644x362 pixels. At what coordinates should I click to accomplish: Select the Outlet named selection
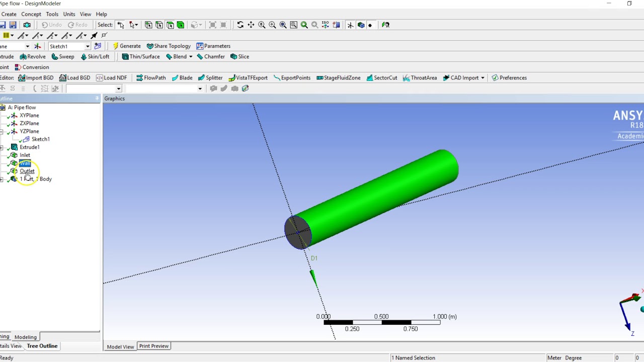tap(27, 171)
